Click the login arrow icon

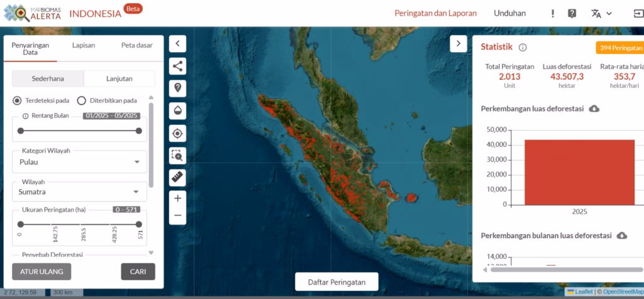click(x=638, y=13)
